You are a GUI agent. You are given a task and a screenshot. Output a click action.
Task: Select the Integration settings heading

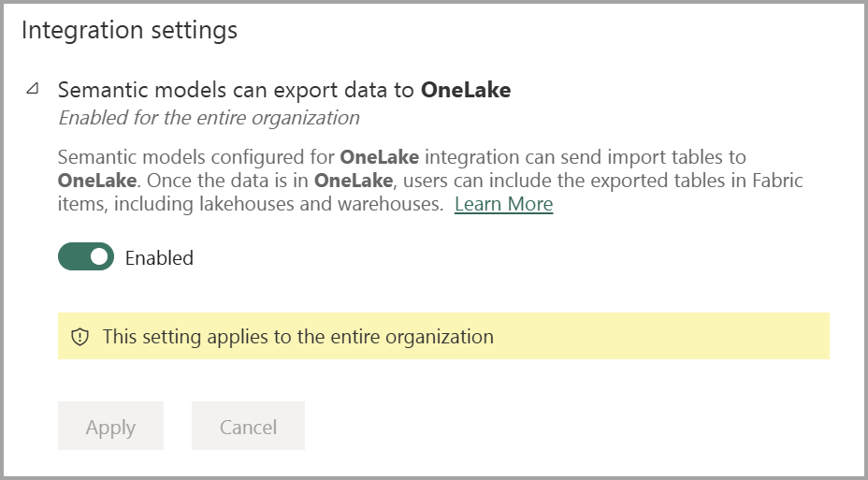pyautogui.click(x=129, y=30)
